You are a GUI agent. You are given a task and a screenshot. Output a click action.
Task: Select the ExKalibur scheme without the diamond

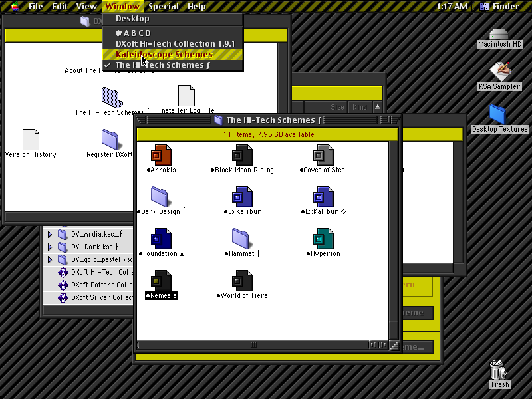tap(242, 196)
